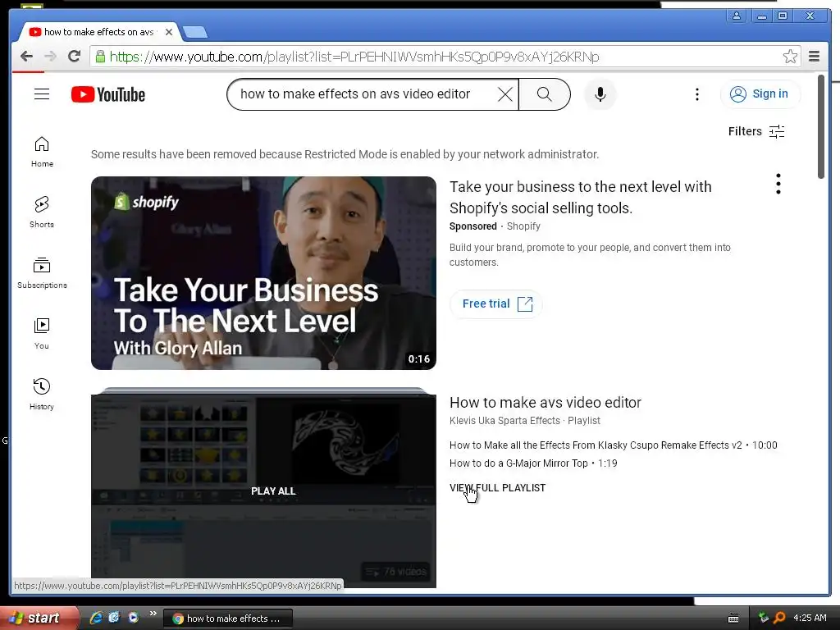The height and width of the screenshot is (630, 840).
Task: Open the Shopify ad's three-dot menu
Action: tap(778, 185)
